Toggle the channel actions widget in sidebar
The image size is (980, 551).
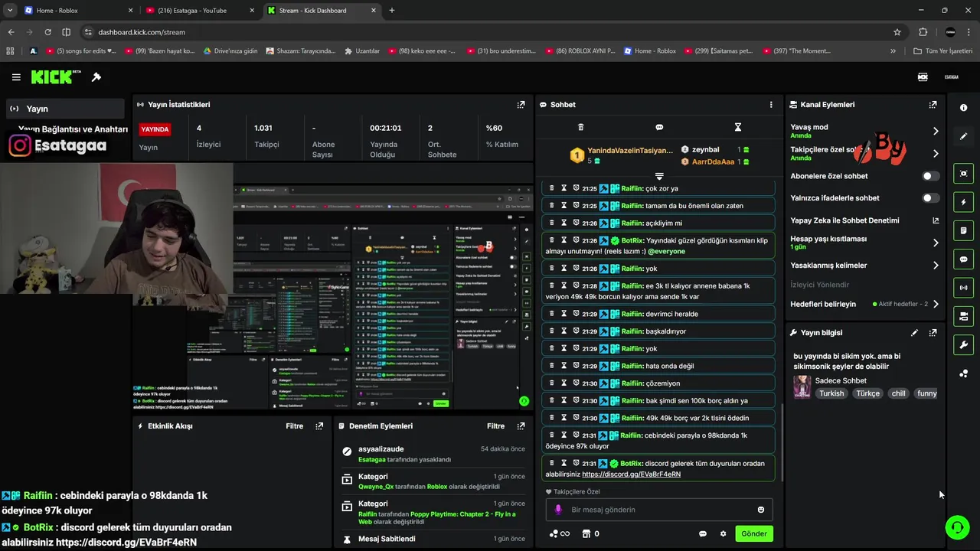[963, 316]
